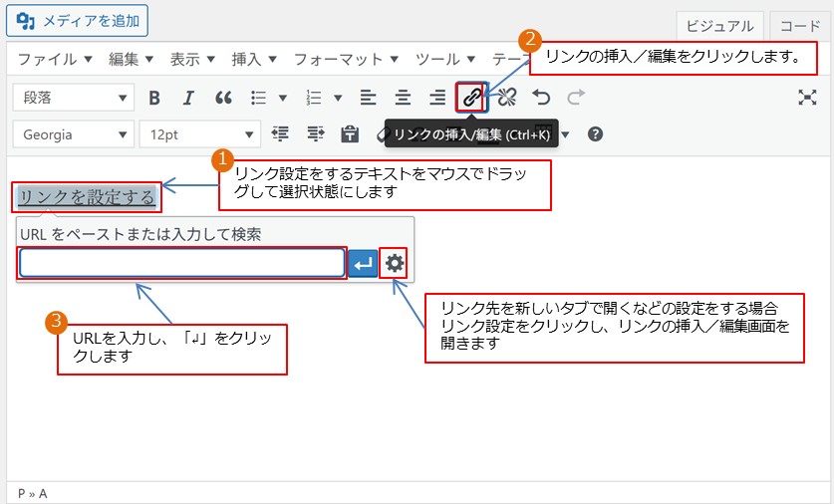Click the selected リンクを設定する text
The width and height of the screenshot is (834, 504).
pyautogui.click(x=86, y=197)
